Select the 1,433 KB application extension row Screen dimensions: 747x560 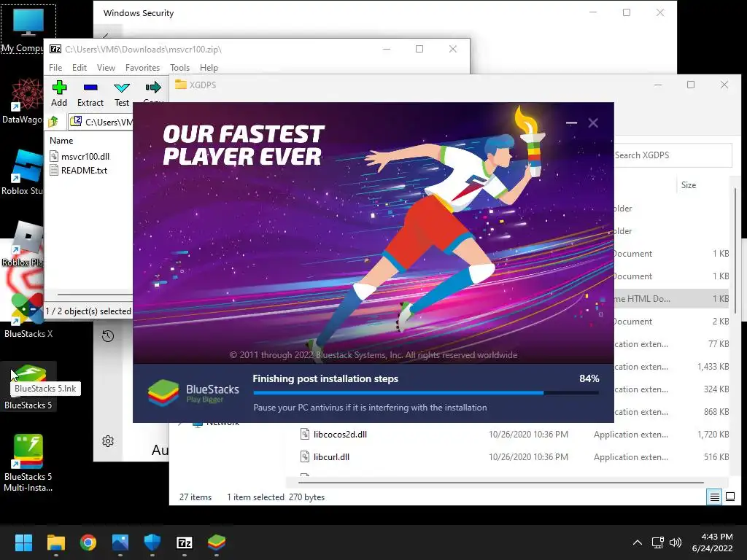[672, 367]
